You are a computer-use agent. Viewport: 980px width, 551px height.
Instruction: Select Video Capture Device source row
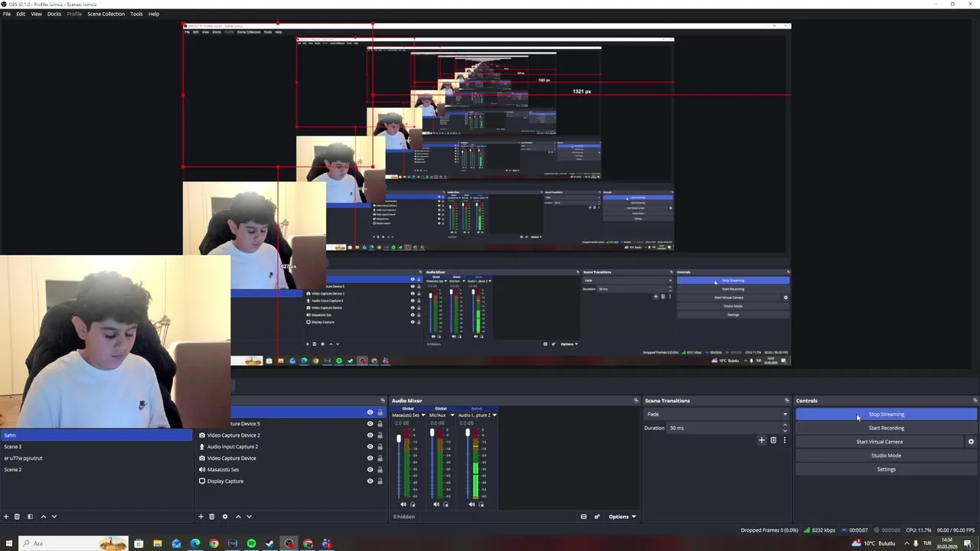click(x=291, y=458)
